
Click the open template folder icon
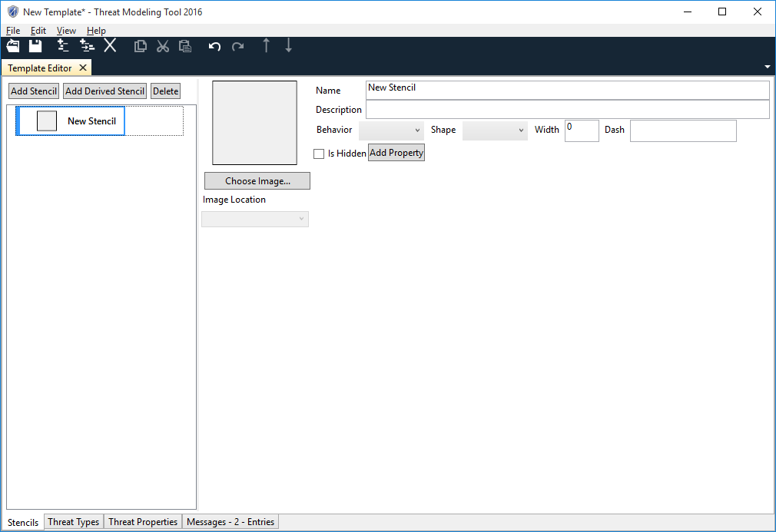(x=13, y=46)
